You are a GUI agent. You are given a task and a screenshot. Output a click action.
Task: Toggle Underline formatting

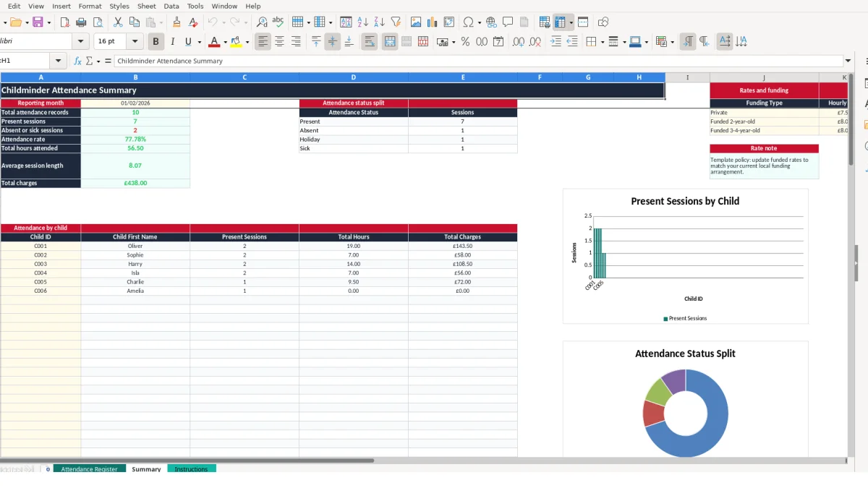189,42
